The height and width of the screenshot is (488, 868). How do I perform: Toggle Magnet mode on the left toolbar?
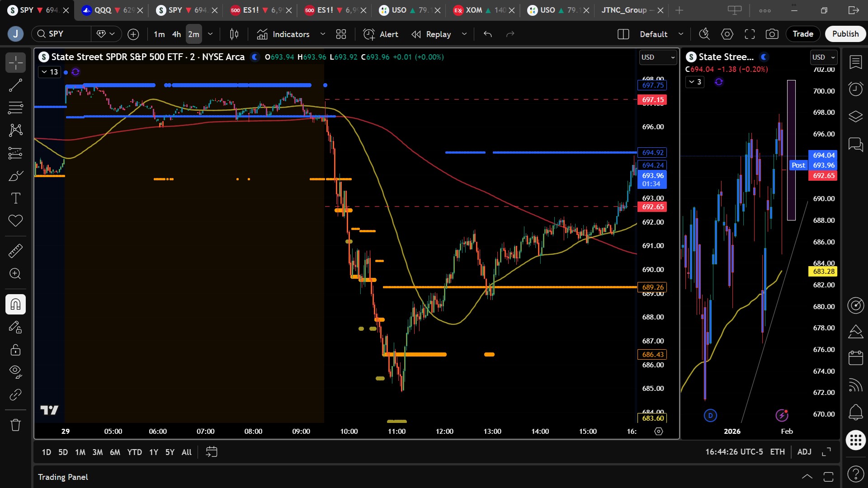tap(15, 304)
